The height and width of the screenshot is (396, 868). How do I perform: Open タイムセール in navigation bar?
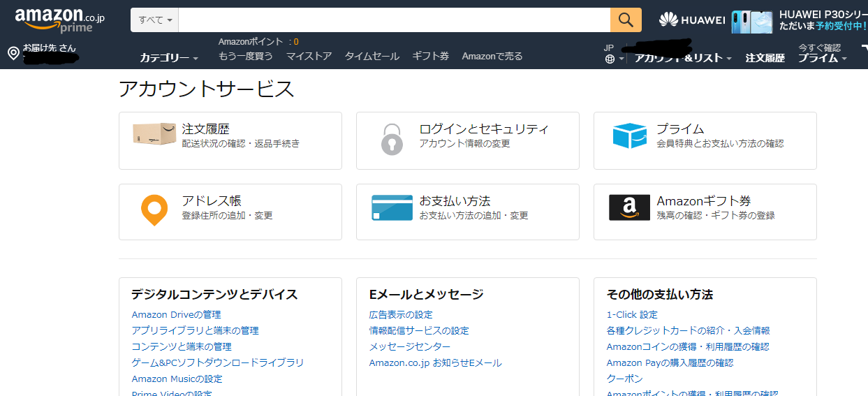coord(372,56)
